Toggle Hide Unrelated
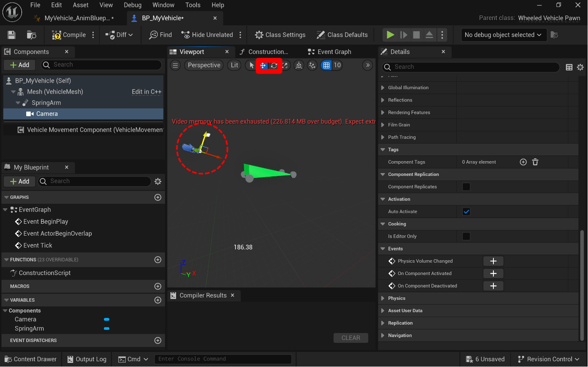This screenshot has width=588, height=367. [207, 35]
